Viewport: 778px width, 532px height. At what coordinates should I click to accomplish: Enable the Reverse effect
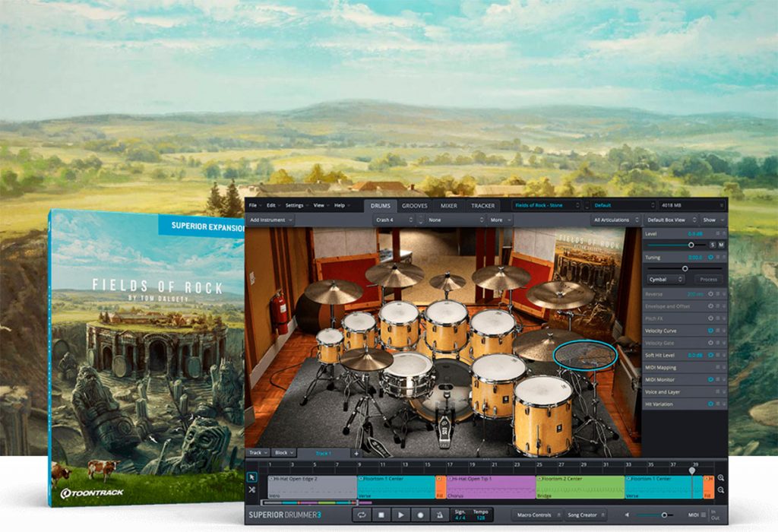[x=710, y=294]
